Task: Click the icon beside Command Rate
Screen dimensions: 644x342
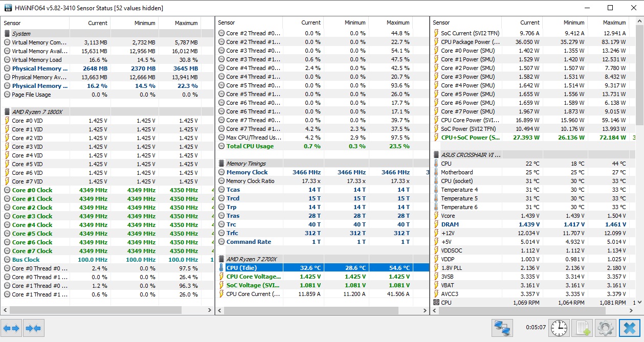Action: tap(221, 242)
